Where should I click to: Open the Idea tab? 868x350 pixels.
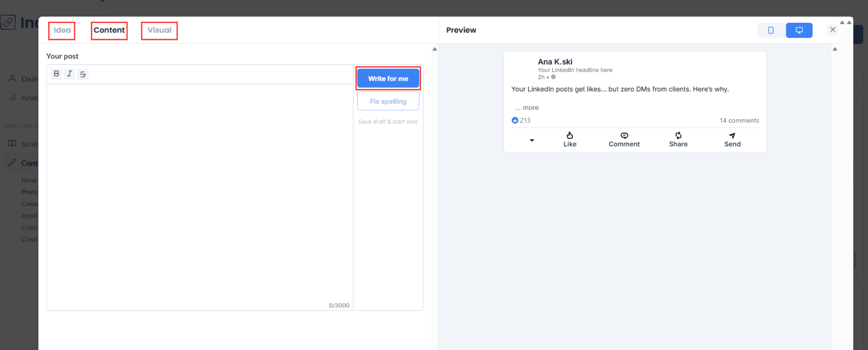[62, 30]
